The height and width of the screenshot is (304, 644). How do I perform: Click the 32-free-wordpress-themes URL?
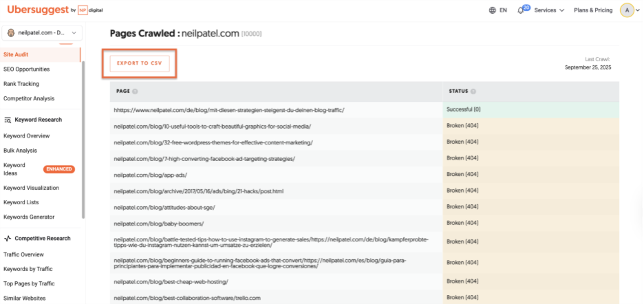point(213,142)
